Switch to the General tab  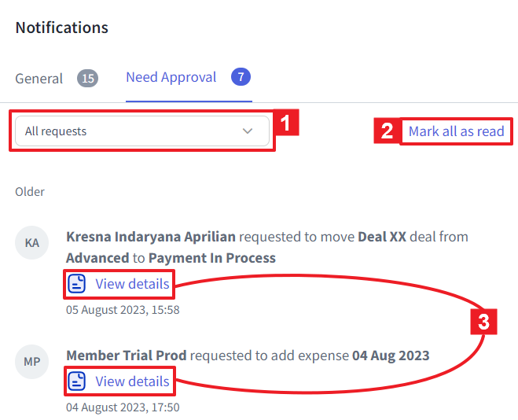tap(39, 79)
